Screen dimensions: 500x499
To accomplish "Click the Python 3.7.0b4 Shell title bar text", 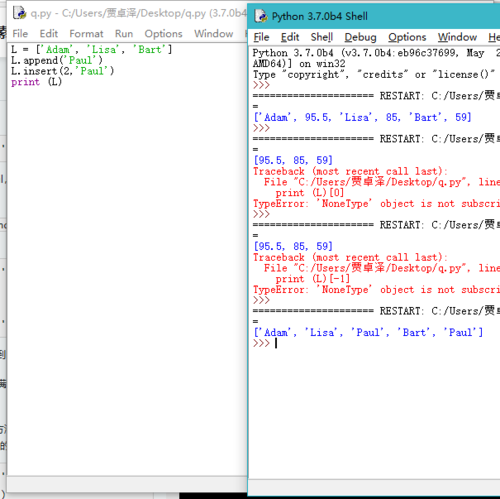I will (x=320, y=16).
